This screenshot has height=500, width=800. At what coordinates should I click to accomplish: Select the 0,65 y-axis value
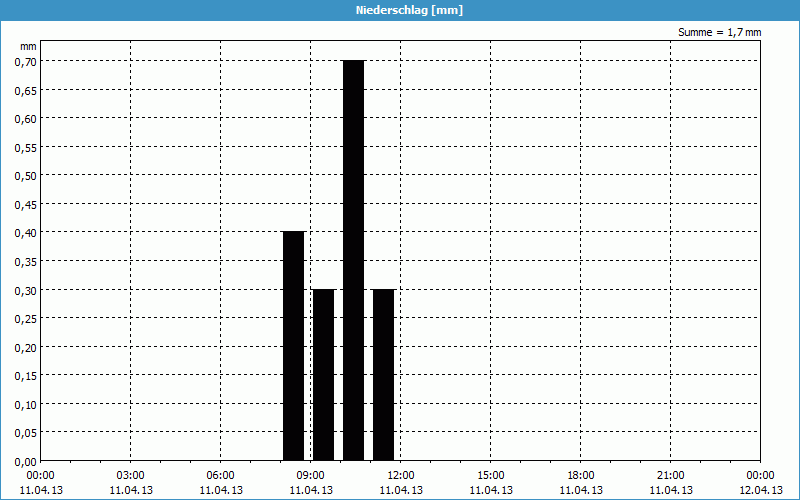click(x=26, y=90)
